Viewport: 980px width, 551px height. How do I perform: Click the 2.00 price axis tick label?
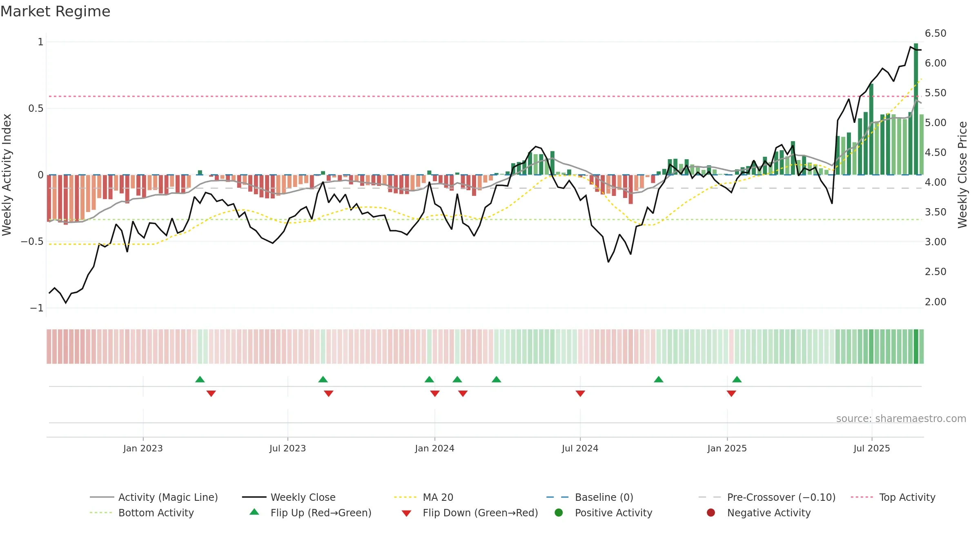pos(935,302)
